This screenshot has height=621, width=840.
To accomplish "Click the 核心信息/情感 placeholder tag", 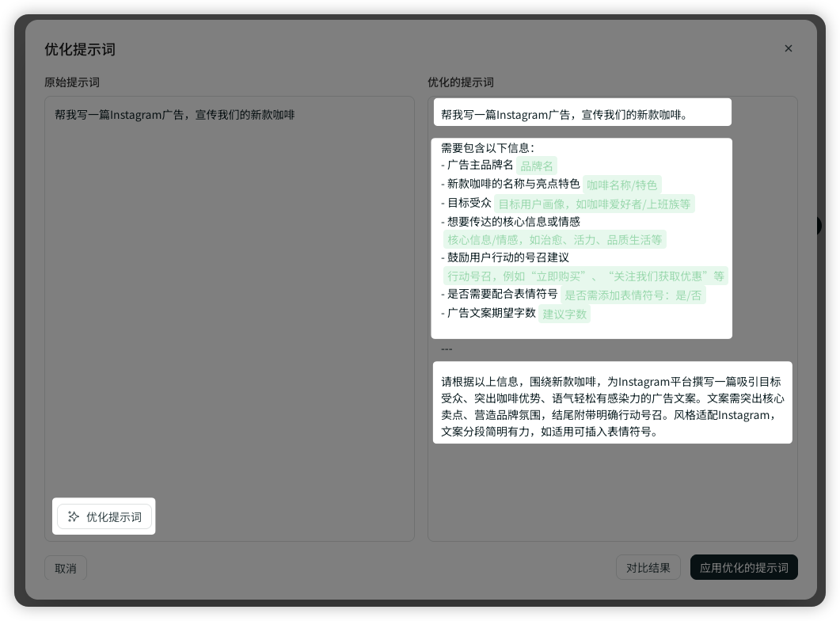I will (554, 239).
